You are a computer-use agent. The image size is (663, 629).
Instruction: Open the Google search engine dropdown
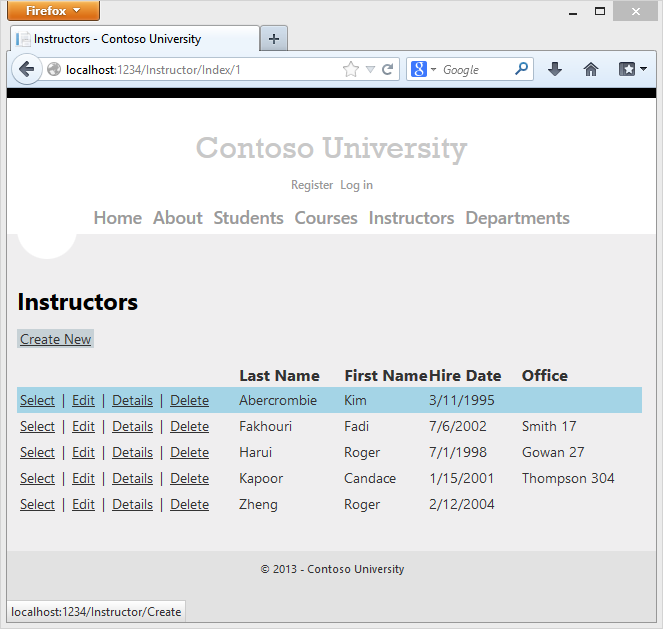(x=424, y=70)
